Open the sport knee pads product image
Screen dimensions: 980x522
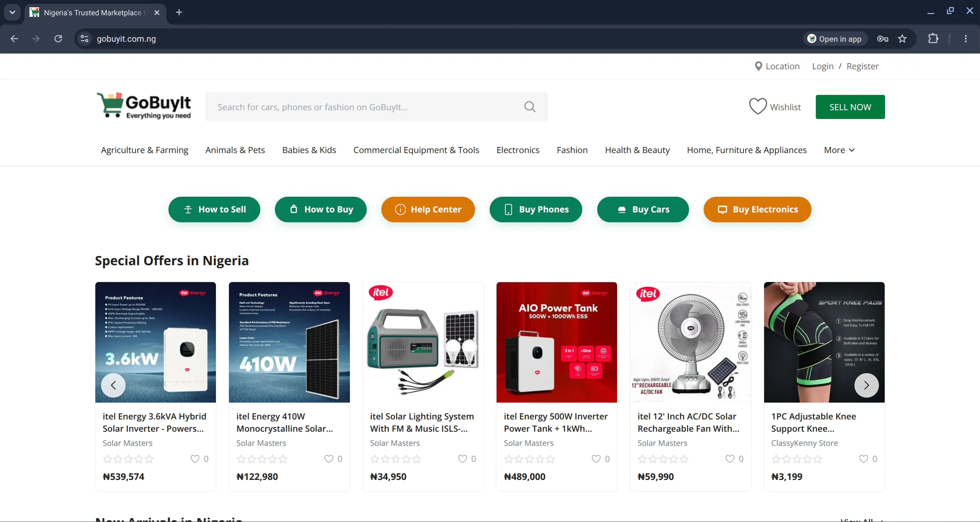(x=824, y=342)
